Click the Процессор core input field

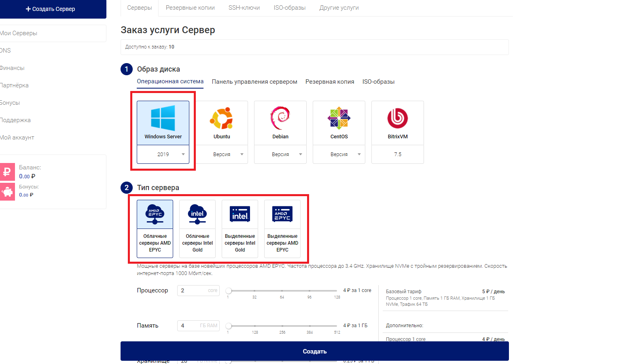[x=198, y=290]
